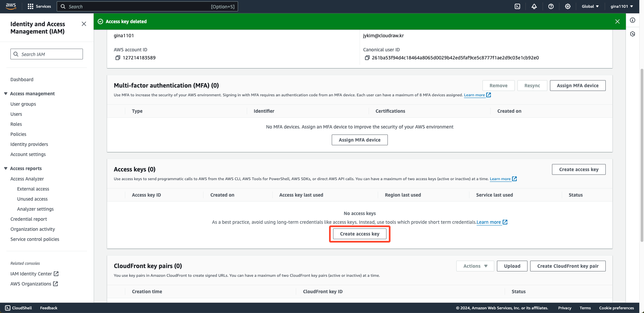Open the hexagon tools icon on right rail
Screen dimensions: 644x313
pos(633,34)
